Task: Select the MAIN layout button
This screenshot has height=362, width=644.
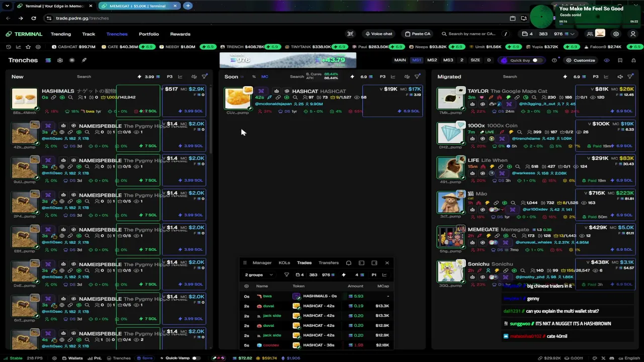Action: point(400,60)
